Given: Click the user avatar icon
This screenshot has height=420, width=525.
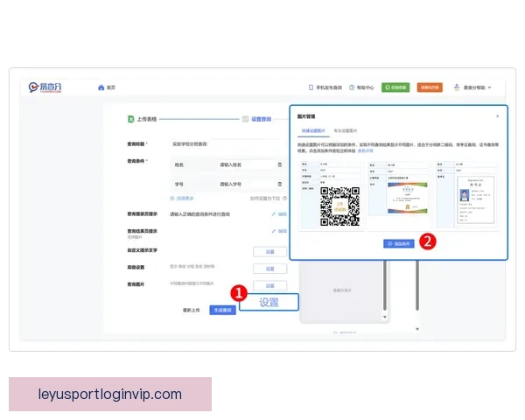Looking at the screenshot, I should (x=457, y=87).
